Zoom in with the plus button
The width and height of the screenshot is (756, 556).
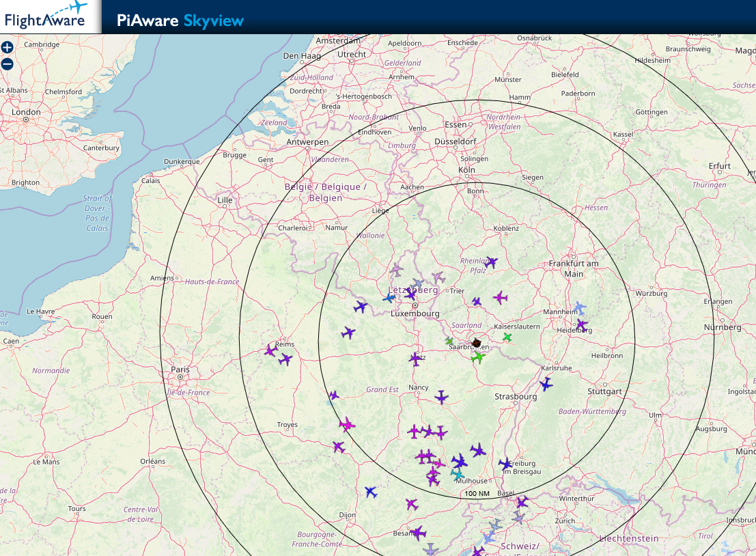[x=8, y=47]
